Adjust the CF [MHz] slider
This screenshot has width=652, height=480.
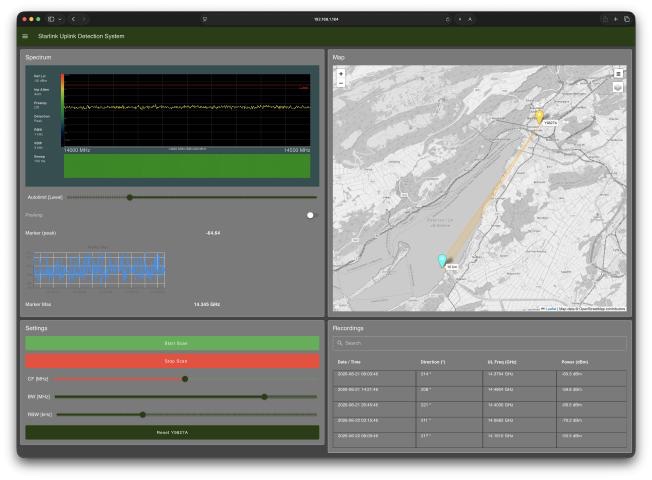coord(185,379)
